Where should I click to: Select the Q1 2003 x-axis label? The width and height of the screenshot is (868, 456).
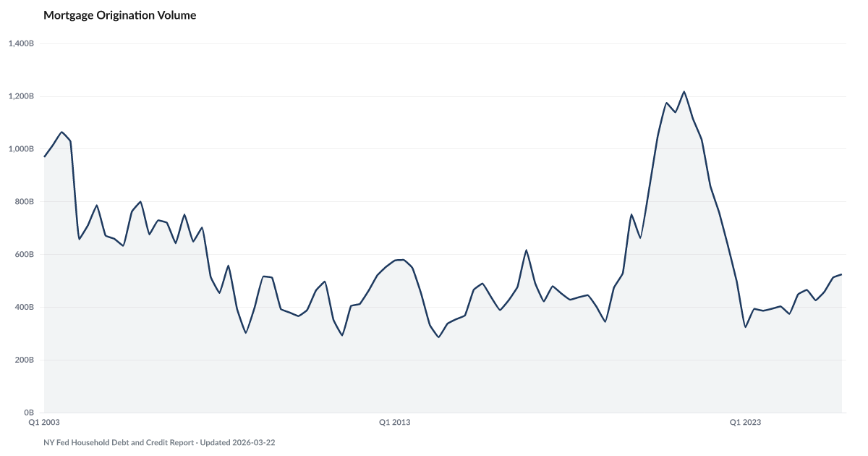(x=44, y=421)
